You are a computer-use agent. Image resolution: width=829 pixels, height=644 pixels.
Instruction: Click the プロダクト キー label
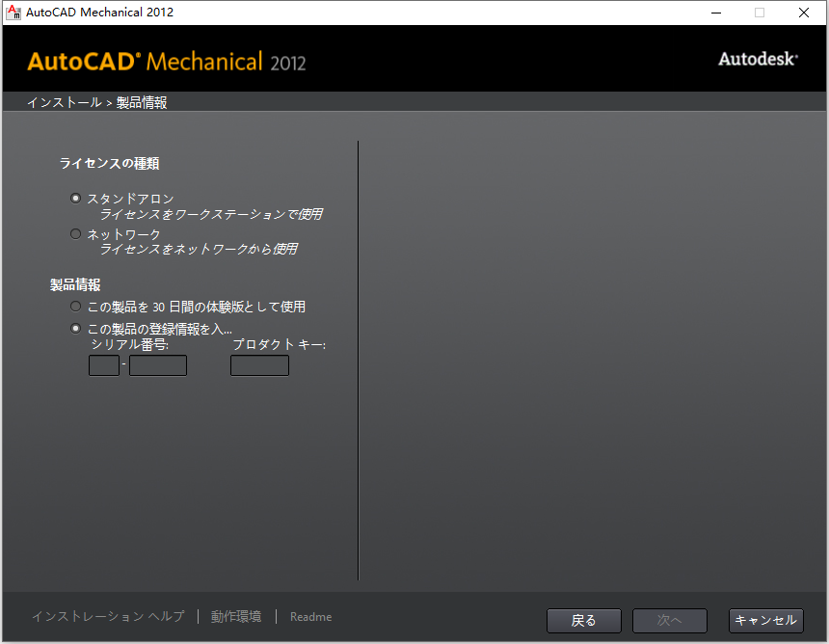(x=280, y=345)
